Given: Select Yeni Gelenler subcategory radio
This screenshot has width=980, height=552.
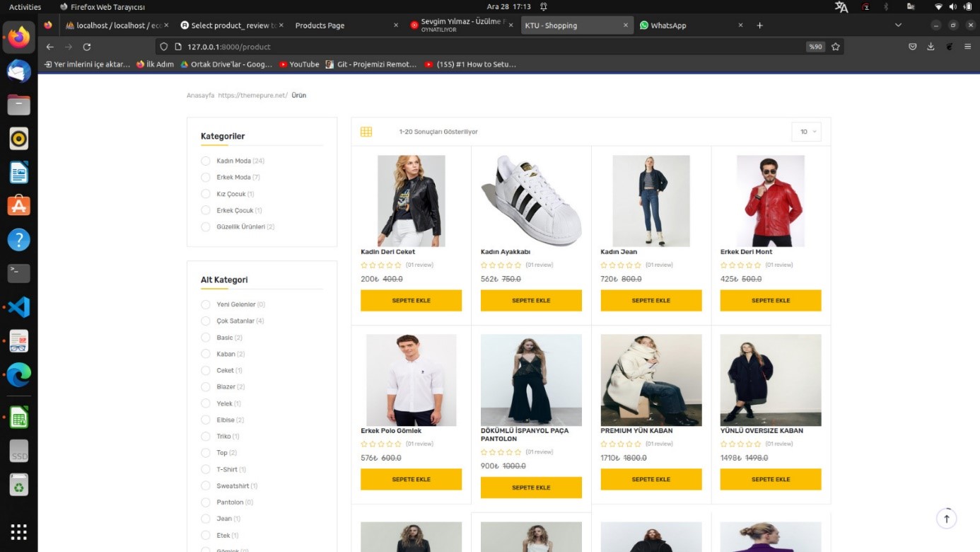Looking at the screenshot, I should point(206,304).
